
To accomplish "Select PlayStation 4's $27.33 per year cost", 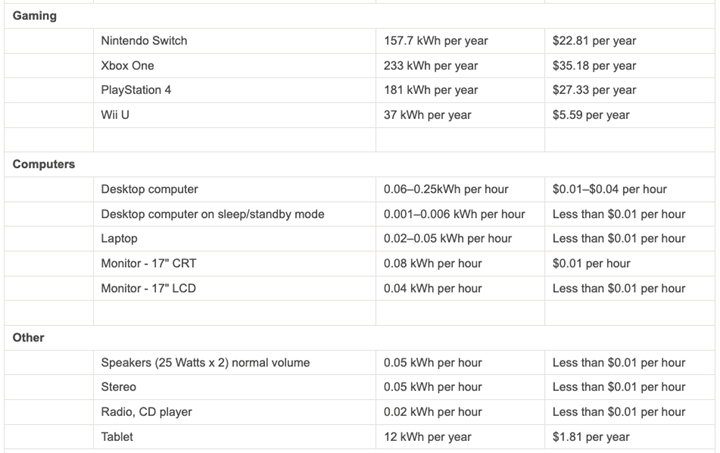I will coord(594,90).
